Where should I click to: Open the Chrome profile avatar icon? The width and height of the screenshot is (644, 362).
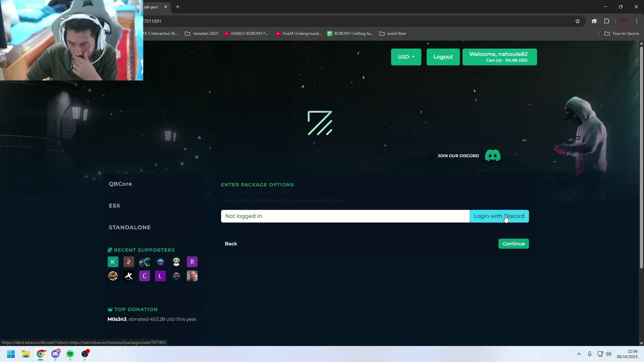624,21
